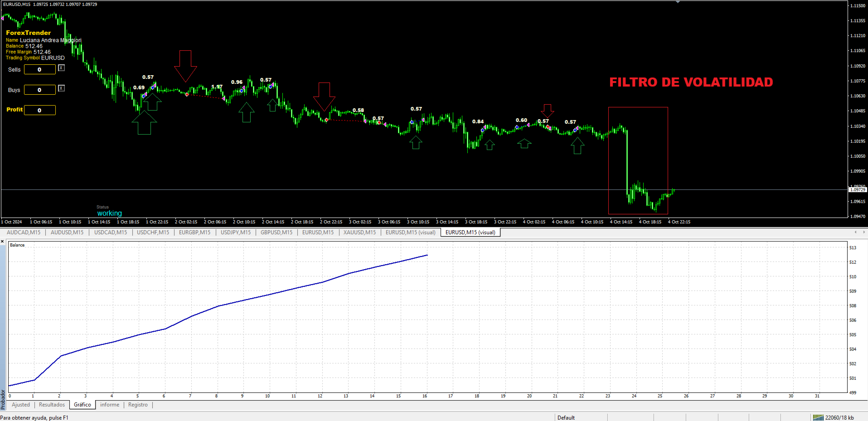Open the USDCHF,M15 chart tab
The width and height of the screenshot is (868, 421).
[x=153, y=232]
